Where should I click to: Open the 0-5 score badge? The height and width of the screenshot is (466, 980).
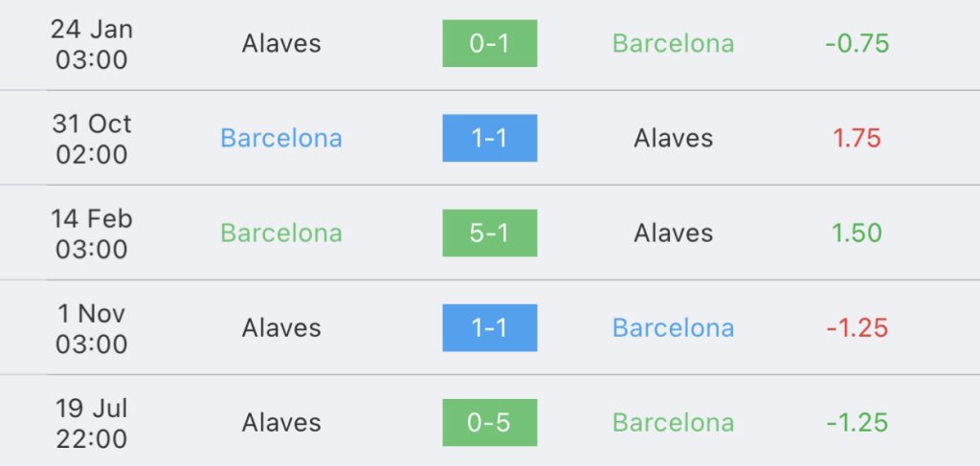point(489,423)
